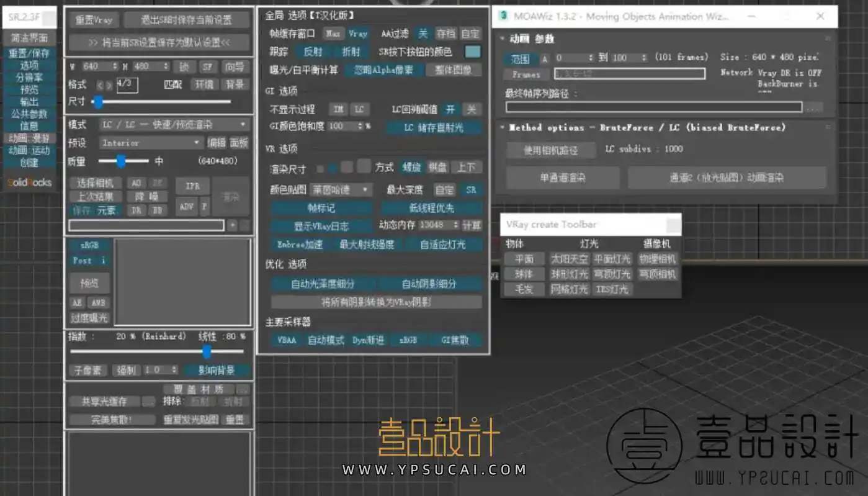Click the empty preview thumbnail area
The width and height of the screenshot is (868, 496).
pyautogui.click(x=182, y=282)
